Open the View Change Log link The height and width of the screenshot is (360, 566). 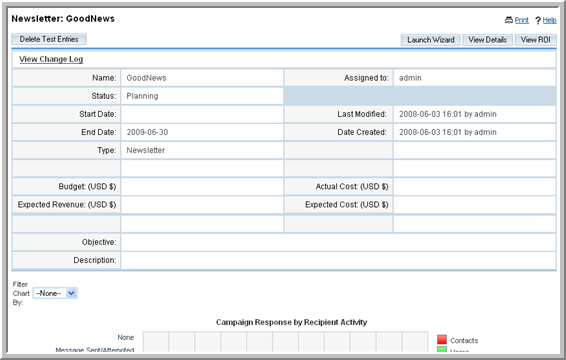pyautogui.click(x=51, y=59)
